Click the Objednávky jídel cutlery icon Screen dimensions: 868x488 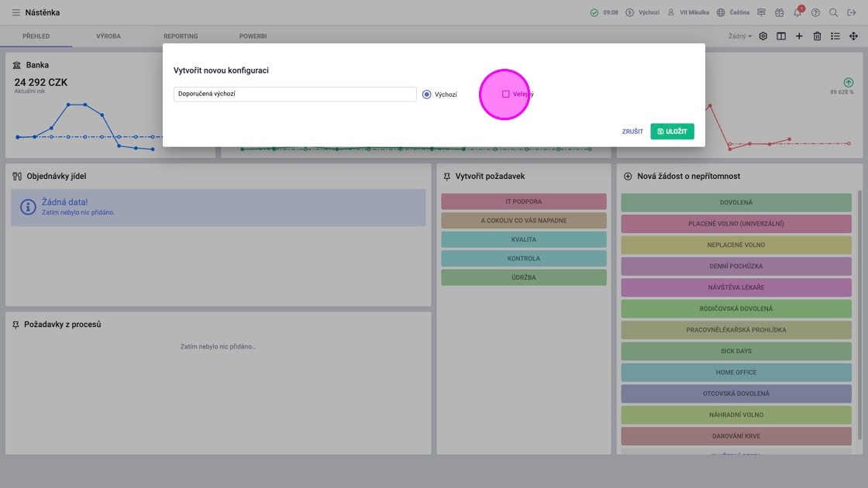(17, 176)
